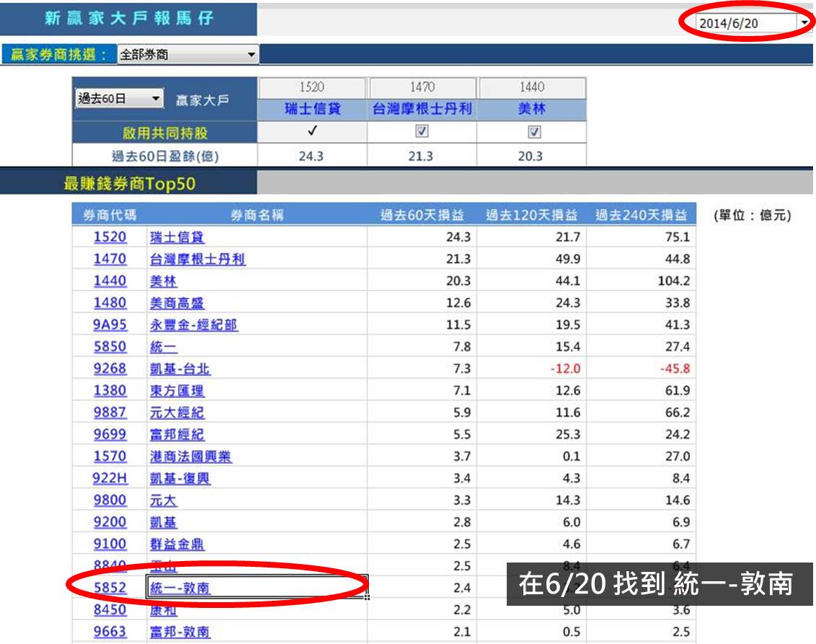Open broker code link 1470

coord(110,259)
